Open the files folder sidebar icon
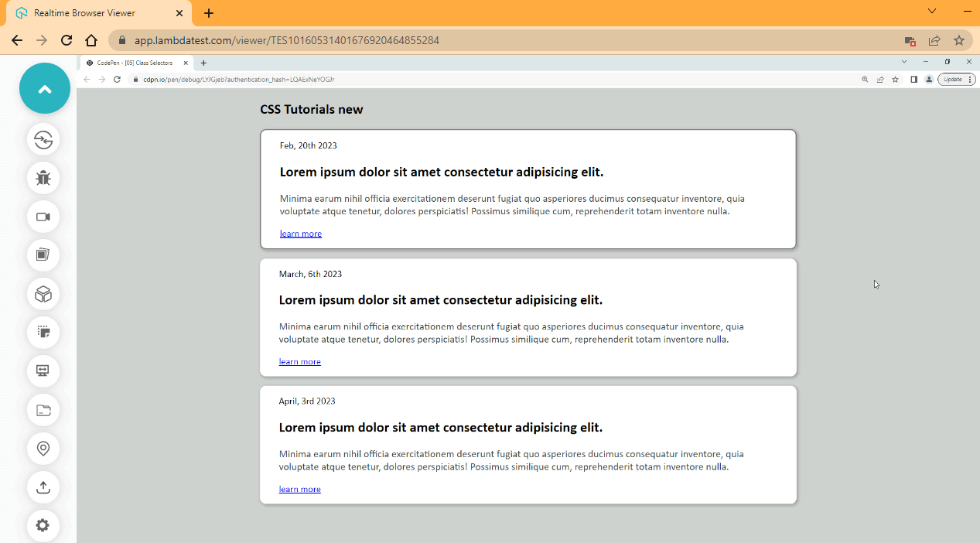This screenshot has width=980, height=543. 43,410
